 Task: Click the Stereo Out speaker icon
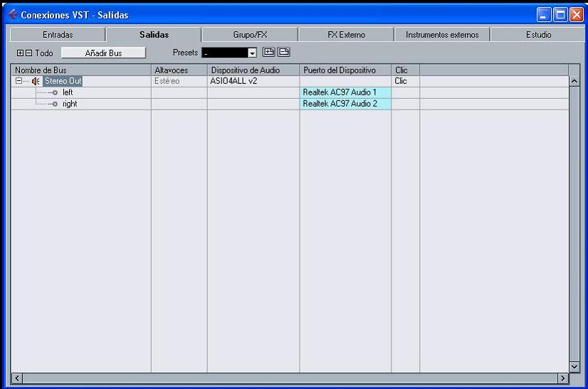36,81
